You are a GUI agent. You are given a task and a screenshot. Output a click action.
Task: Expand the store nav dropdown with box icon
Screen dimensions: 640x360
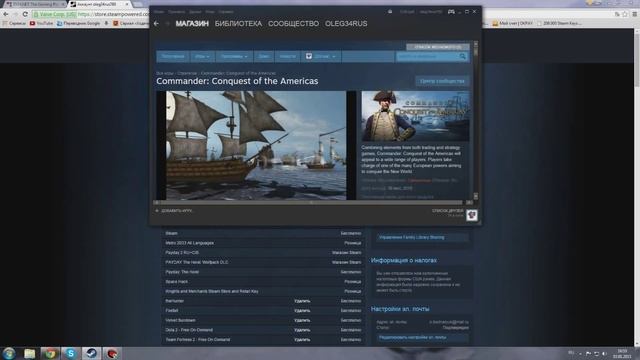(x=321, y=56)
